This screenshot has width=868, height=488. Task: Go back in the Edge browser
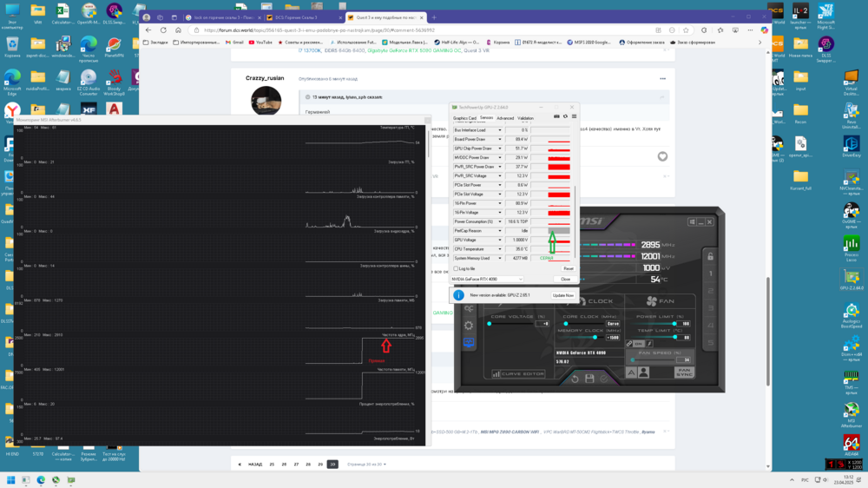pos(148,30)
